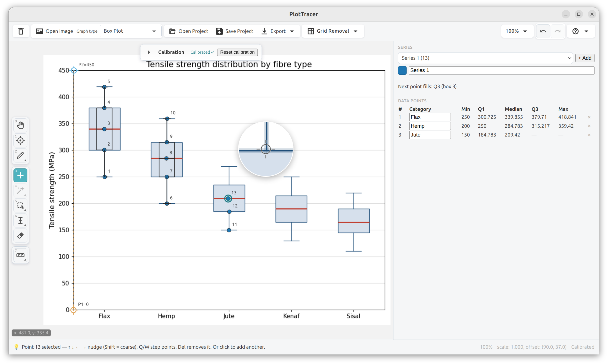
Task: Click data point 11 at Jute minimum
Action: tap(229, 230)
